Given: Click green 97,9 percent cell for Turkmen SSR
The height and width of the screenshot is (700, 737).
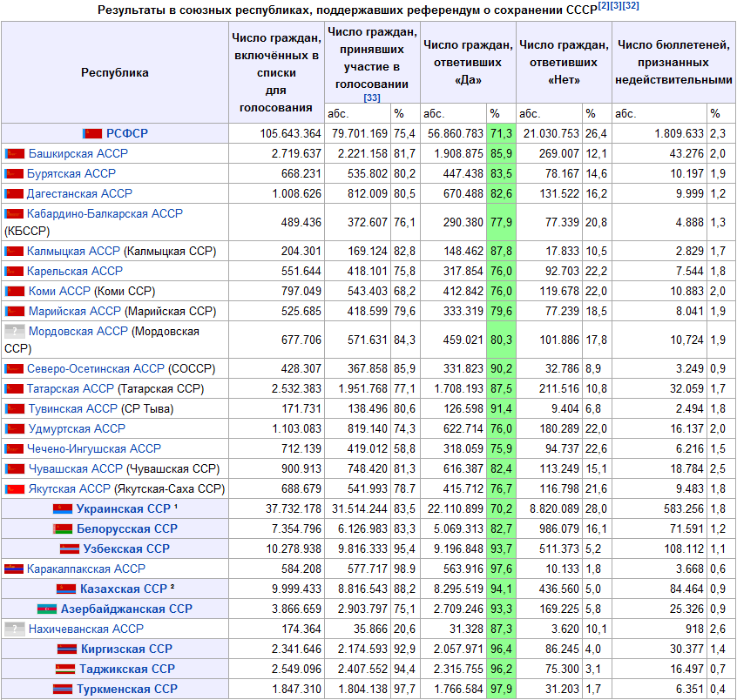Looking at the screenshot, I should coord(500,689).
